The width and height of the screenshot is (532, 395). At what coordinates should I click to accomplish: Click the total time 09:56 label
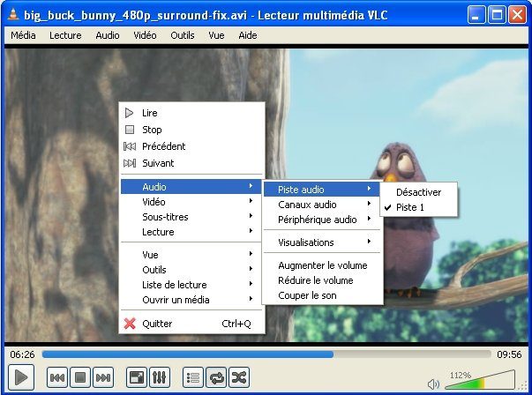click(509, 354)
